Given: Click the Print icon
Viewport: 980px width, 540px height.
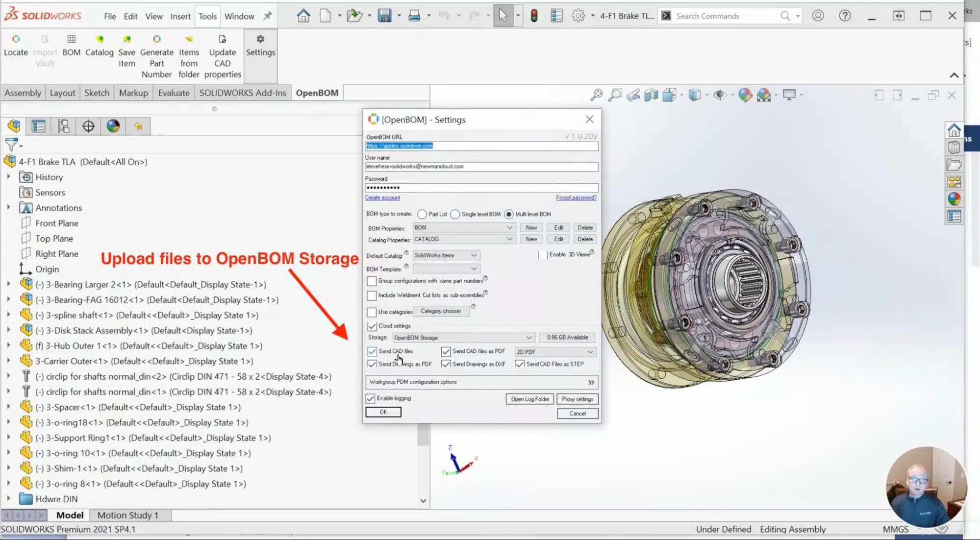Looking at the screenshot, I should (414, 16).
